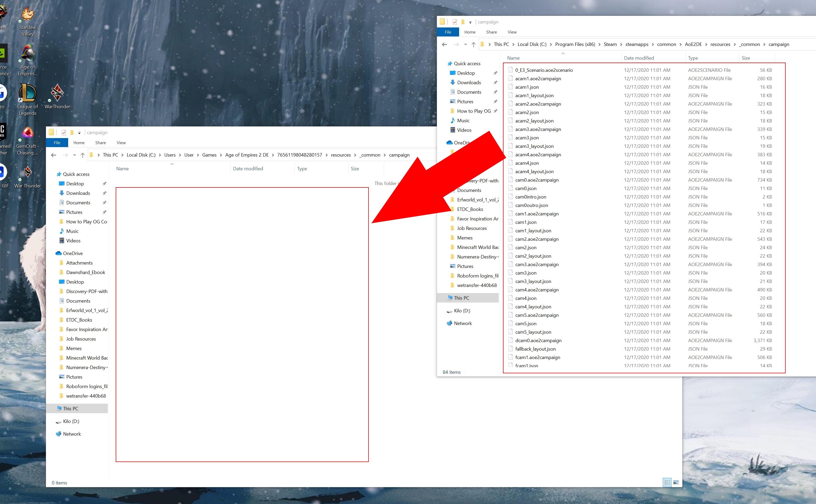Image resolution: width=816 pixels, height=504 pixels.
Task: Select Kilo (D:) drive in left navigation pane
Action: click(71, 421)
